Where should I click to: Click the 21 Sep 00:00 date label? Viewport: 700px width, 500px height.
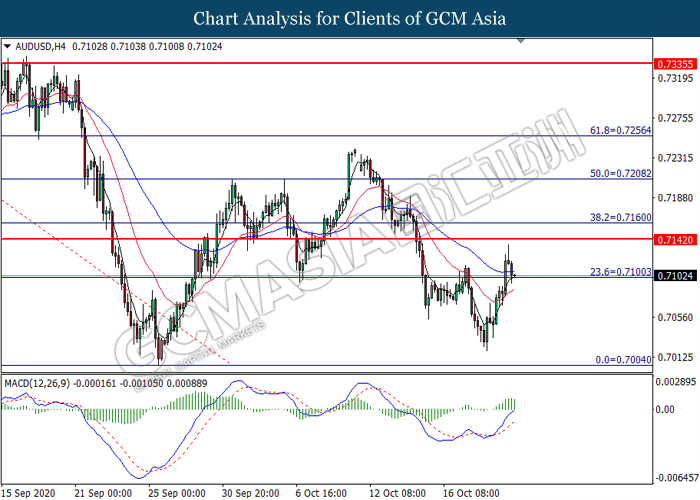(104, 493)
